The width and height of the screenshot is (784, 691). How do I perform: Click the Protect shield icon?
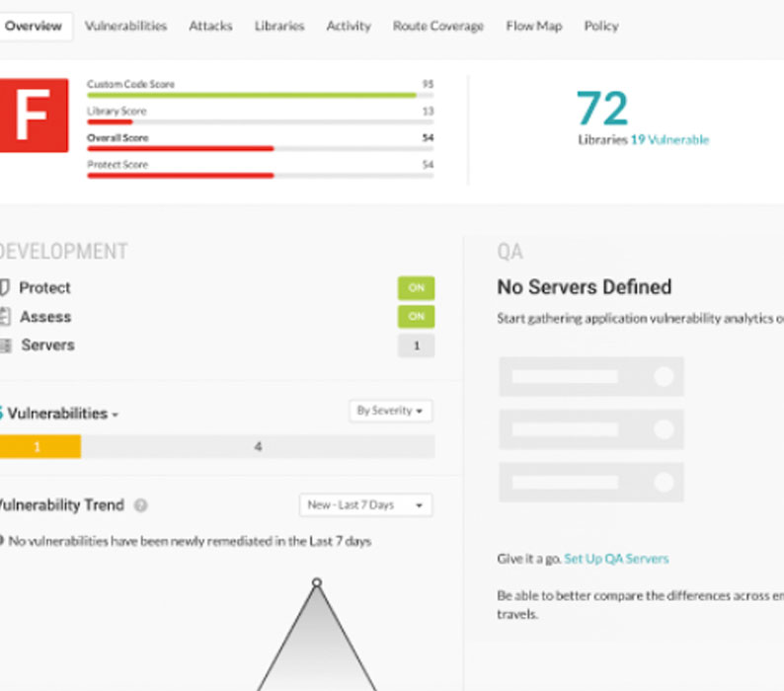coord(5,287)
